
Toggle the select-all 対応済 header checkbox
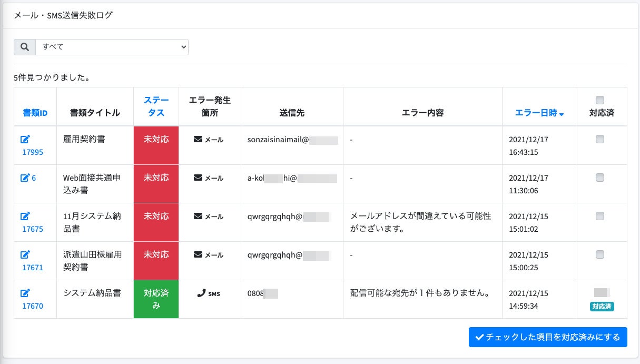click(x=599, y=100)
